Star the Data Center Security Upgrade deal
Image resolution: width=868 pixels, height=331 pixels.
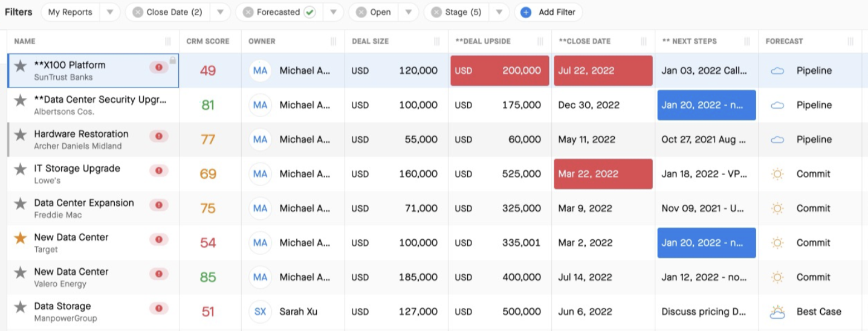pyautogui.click(x=21, y=100)
